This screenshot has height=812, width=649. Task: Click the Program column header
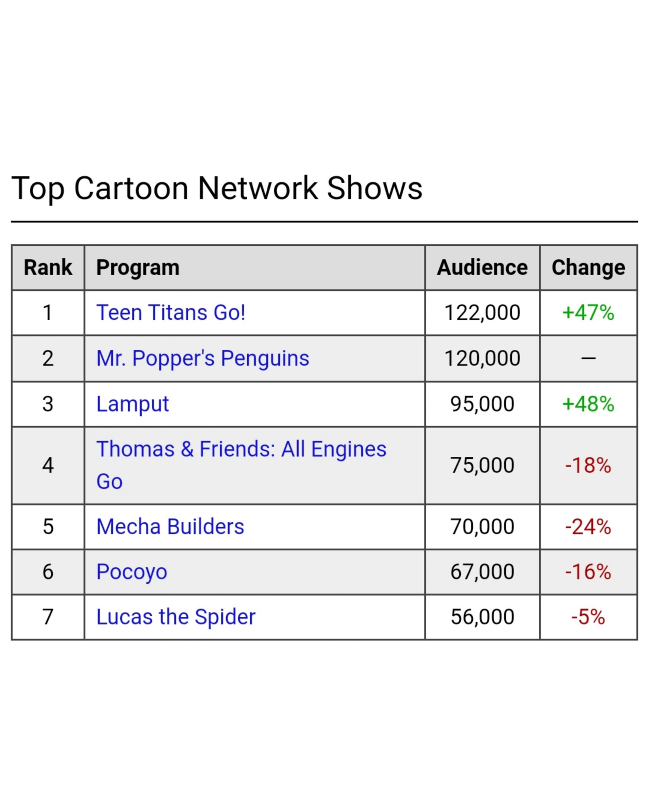(138, 268)
